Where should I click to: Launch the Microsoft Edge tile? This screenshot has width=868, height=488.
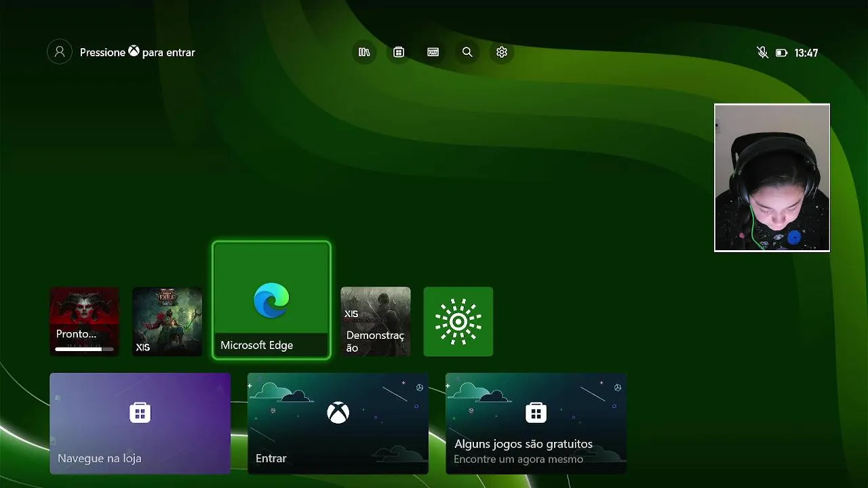[x=271, y=300]
